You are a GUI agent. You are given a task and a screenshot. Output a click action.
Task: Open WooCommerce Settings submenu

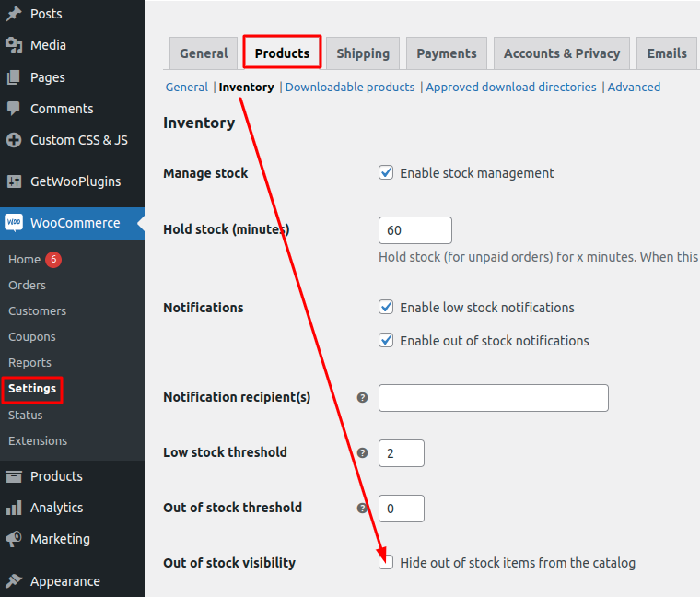(32, 389)
